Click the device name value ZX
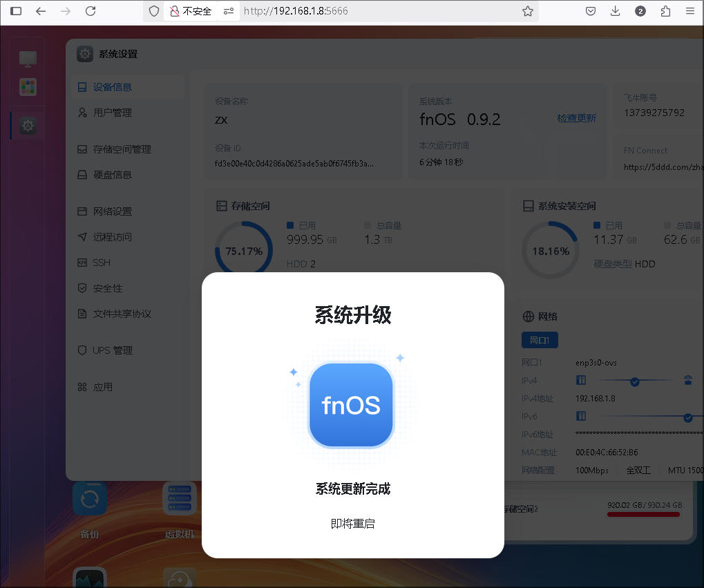This screenshot has height=588, width=704. [221, 120]
